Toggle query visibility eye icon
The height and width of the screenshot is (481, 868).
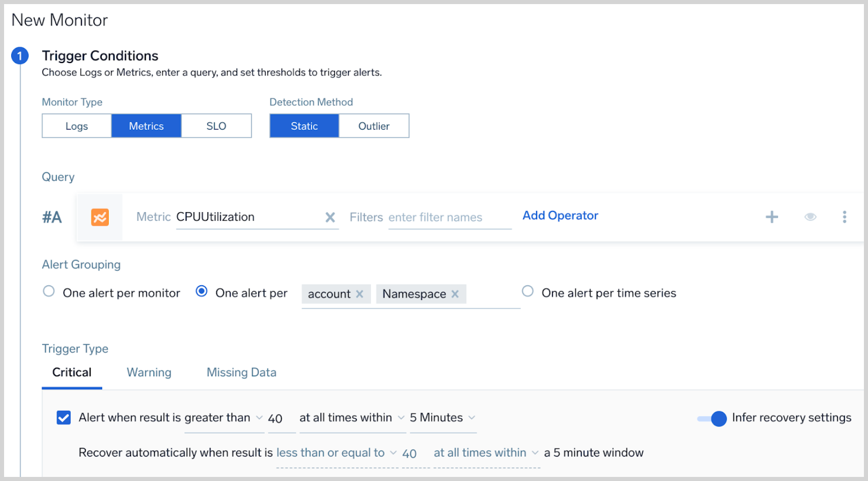[810, 217]
